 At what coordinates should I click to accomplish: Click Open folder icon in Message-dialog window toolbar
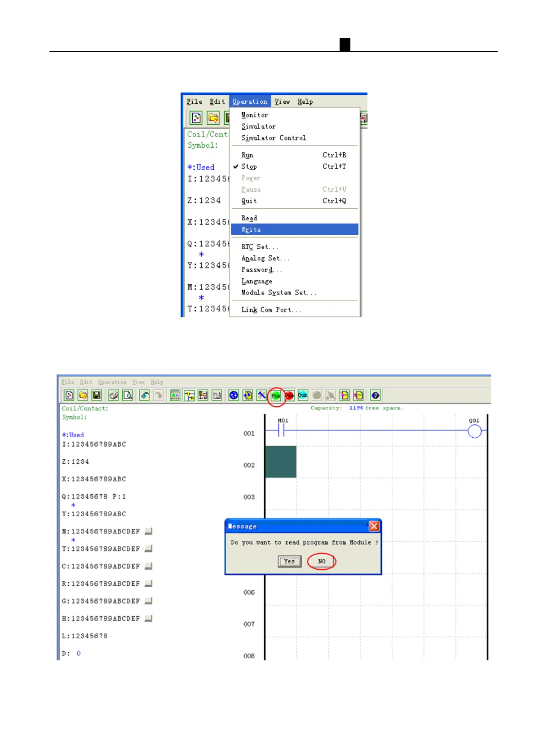(83, 396)
